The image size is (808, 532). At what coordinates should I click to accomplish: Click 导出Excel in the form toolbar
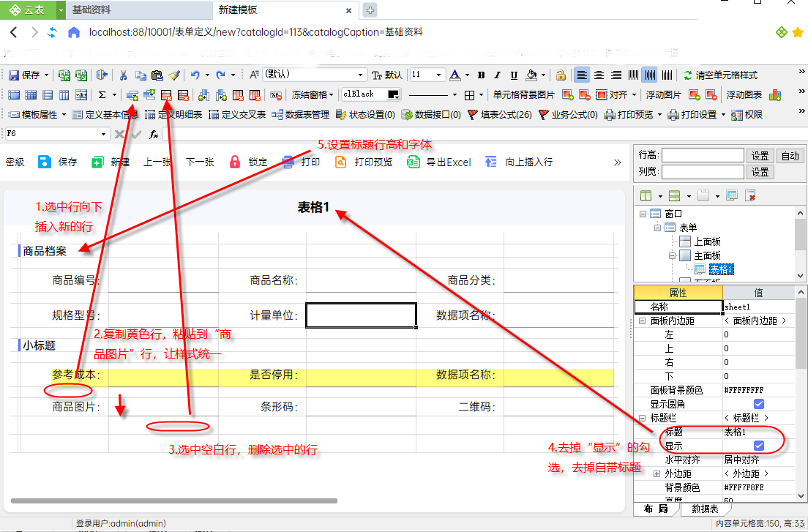point(439,162)
